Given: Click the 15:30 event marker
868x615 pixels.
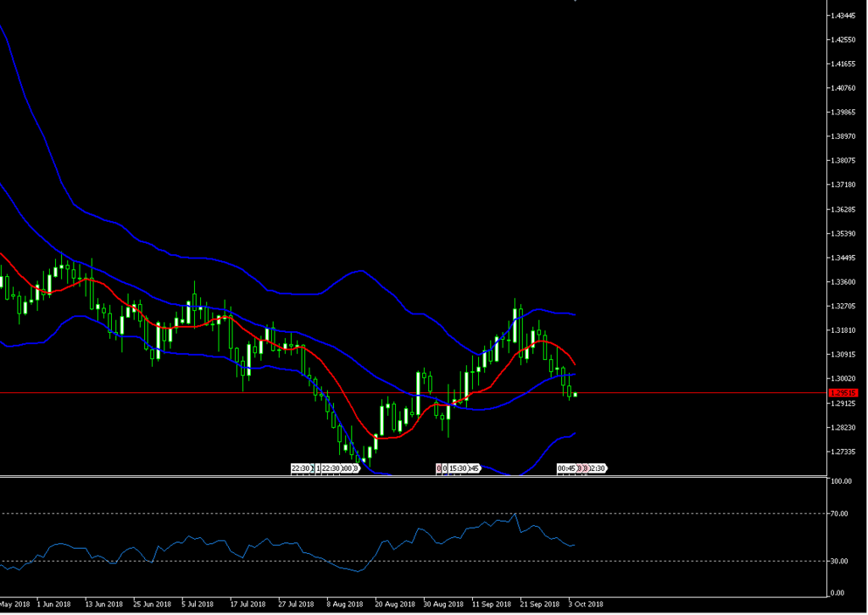Looking at the screenshot, I should pos(458,468).
